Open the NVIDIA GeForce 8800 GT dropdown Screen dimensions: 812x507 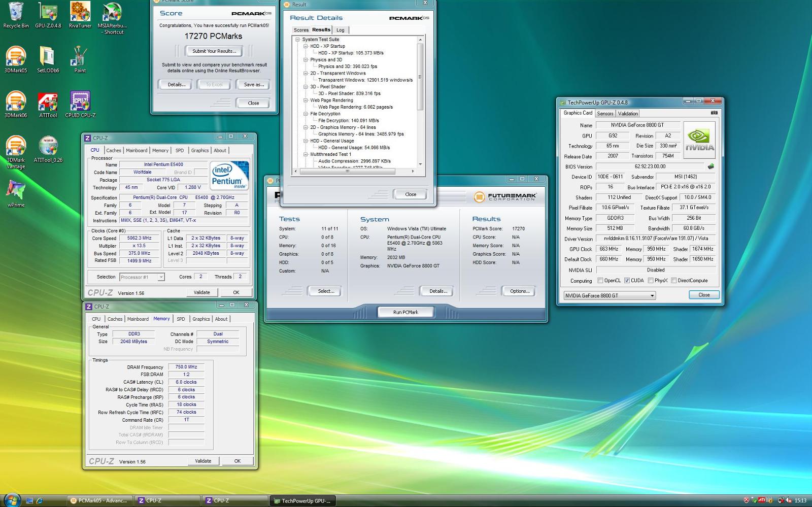click(x=610, y=295)
